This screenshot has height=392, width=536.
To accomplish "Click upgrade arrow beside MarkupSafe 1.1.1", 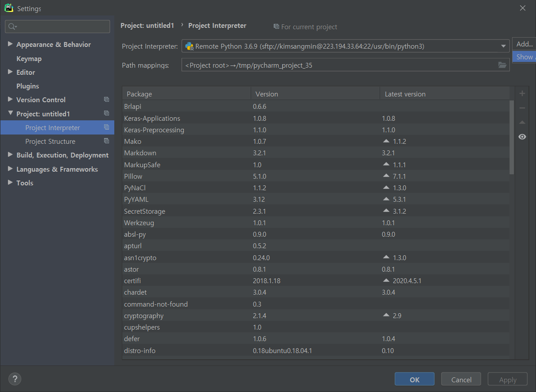I will pos(386,165).
